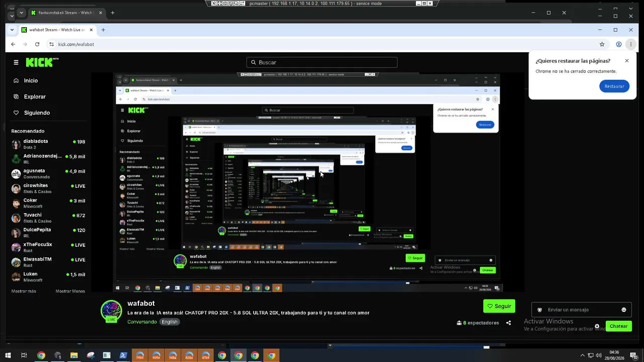Go back in the browser
This screenshot has height=362, width=644.
(x=13, y=44)
